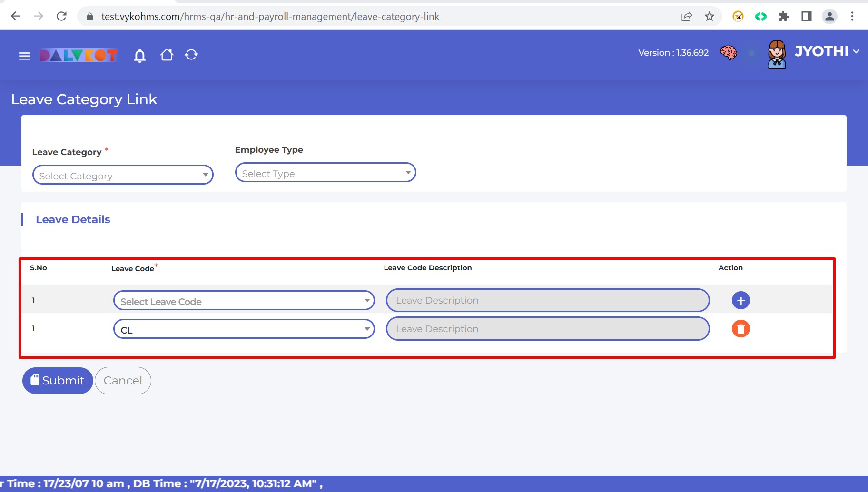This screenshot has width=868, height=492.
Task: Open the Select Leave Code dropdown
Action: (244, 301)
